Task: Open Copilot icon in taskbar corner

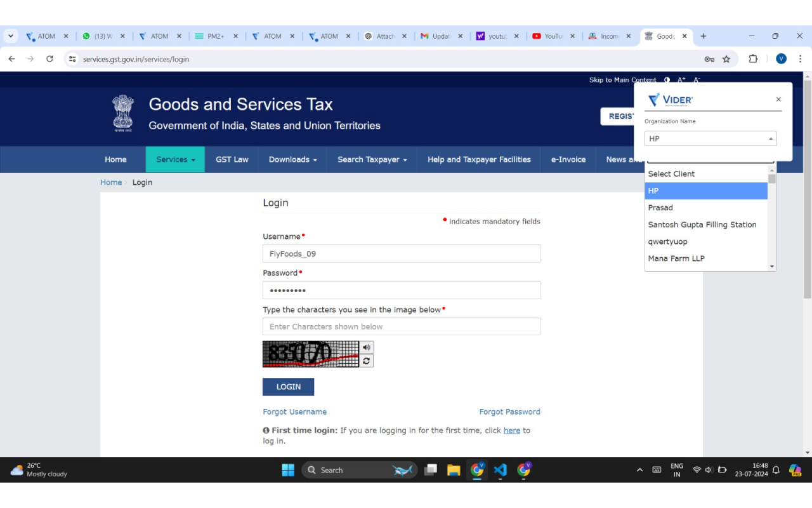Action: pos(795,470)
